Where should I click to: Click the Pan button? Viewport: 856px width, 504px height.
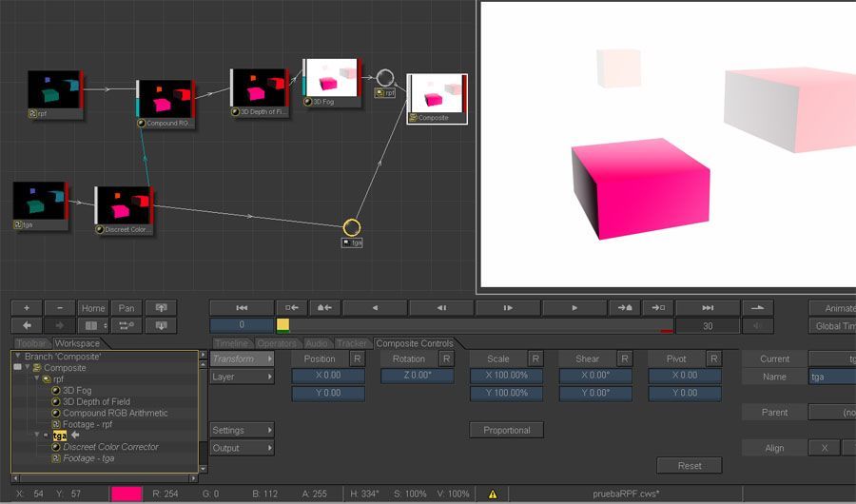click(126, 308)
